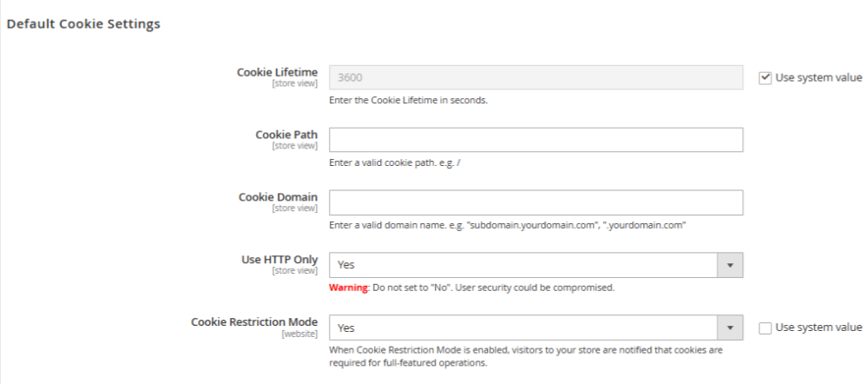Click the greyed-out Cookie Lifetime field
Viewport: 868px width, 384px height.
point(536,77)
